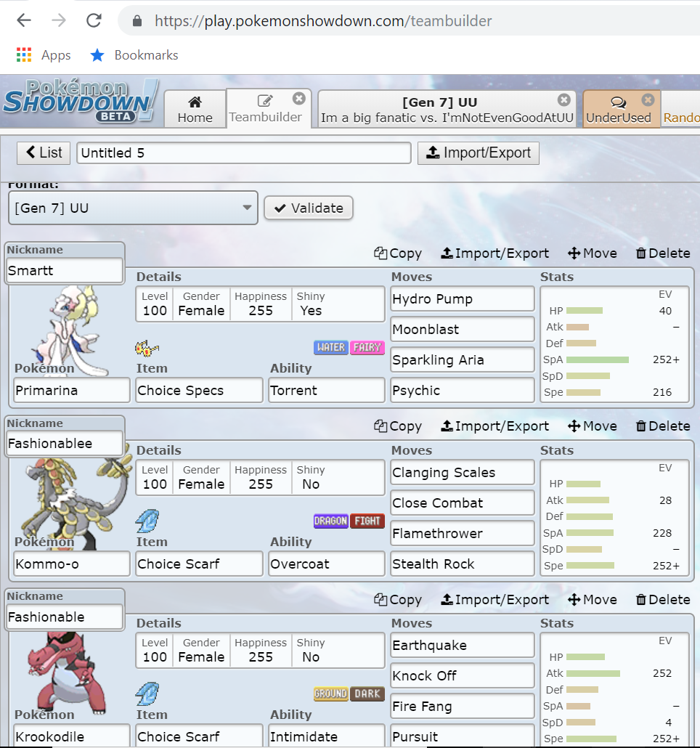Click the padlock site security icon
The image size is (700, 748).
point(137,20)
